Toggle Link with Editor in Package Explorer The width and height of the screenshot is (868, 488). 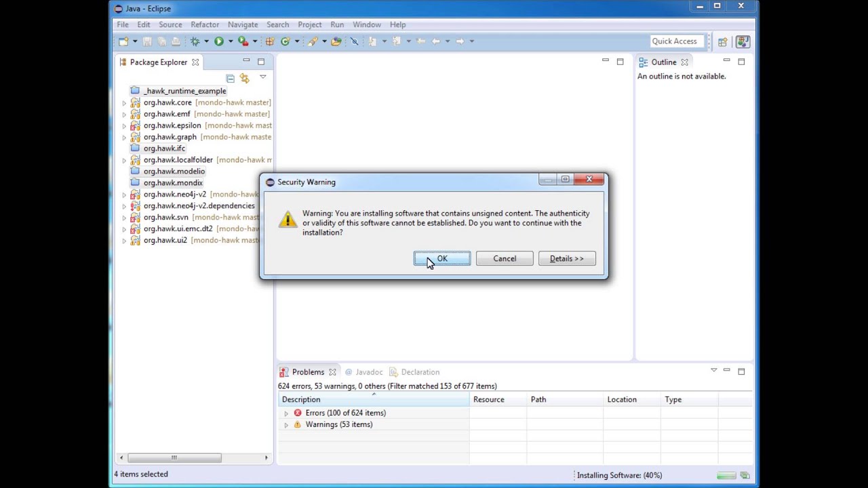[245, 79]
